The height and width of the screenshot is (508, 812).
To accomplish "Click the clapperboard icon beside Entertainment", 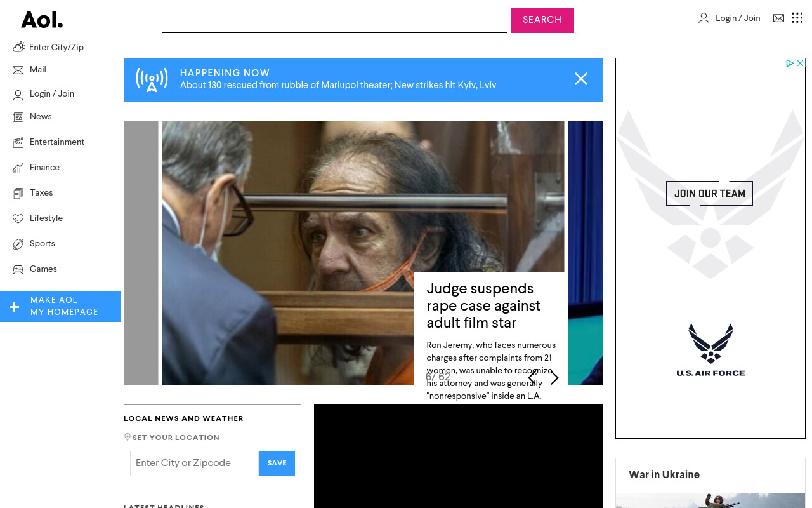I will (18, 142).
